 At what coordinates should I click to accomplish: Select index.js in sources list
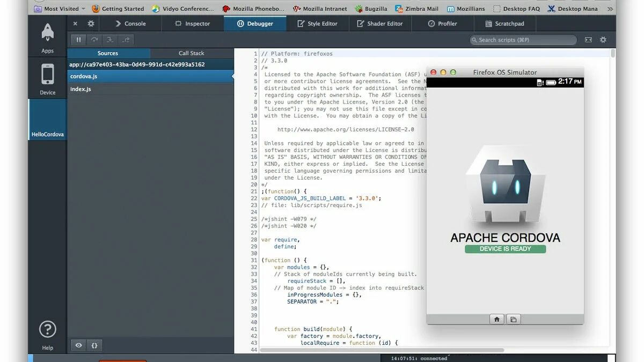coord(150,89)
